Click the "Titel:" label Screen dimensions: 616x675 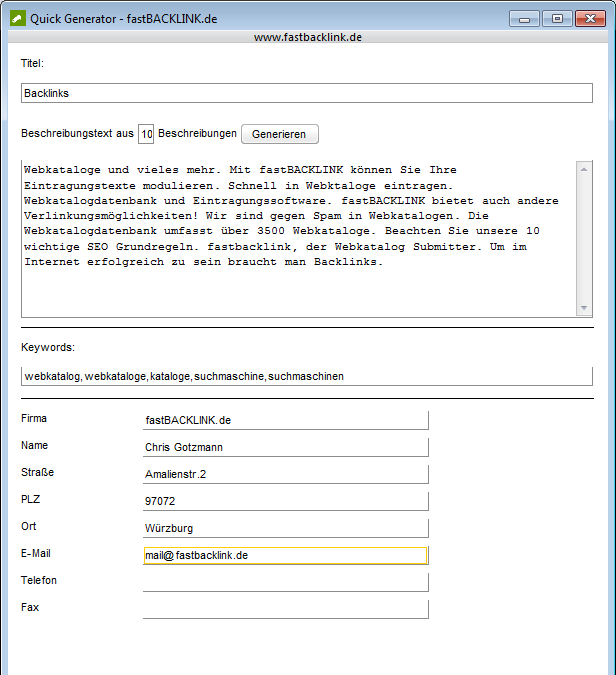point(32,63)
